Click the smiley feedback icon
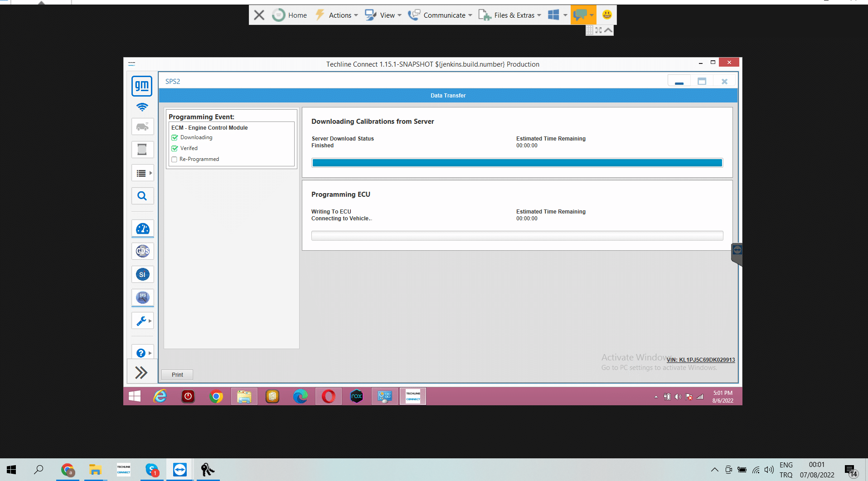 click(607, 15)
